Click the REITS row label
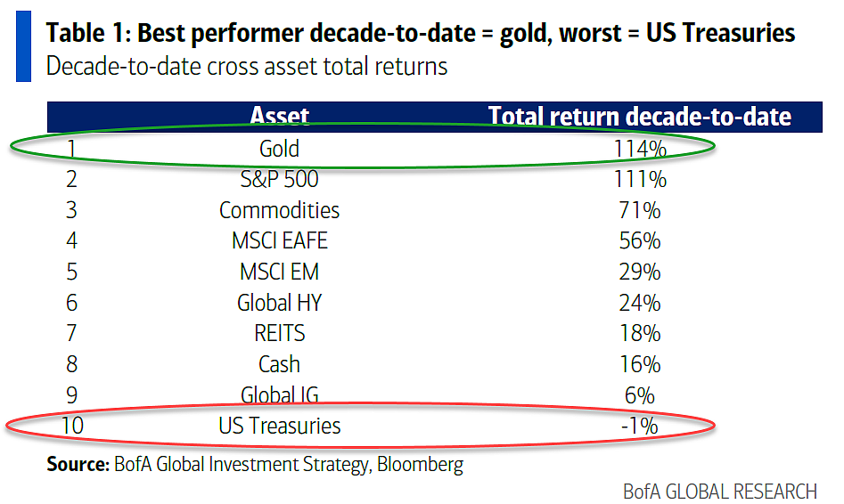The width and height of the screenshot is (844, 504). (x=279, y=334)
